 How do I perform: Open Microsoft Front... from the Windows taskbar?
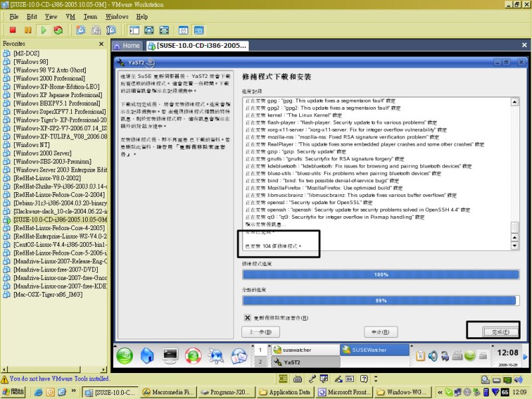pyautogui.click(x=344, y=392)
